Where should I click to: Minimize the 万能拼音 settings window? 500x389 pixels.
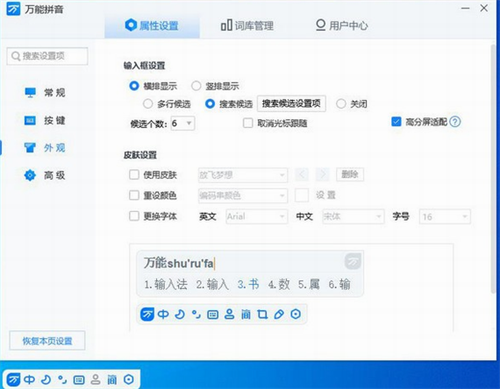[465, 8]
